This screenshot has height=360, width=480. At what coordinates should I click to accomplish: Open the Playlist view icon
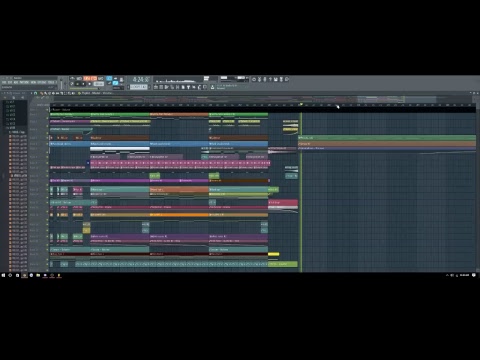[156, 87]
